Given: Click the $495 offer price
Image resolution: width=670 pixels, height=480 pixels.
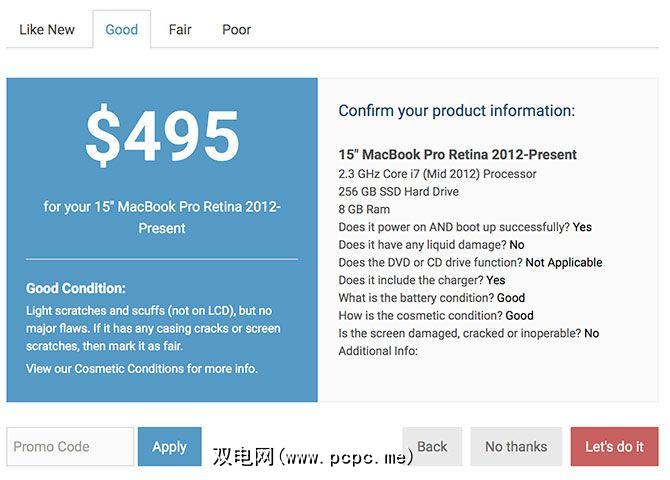Looking at the screenshot, I should tap(162, 137).
